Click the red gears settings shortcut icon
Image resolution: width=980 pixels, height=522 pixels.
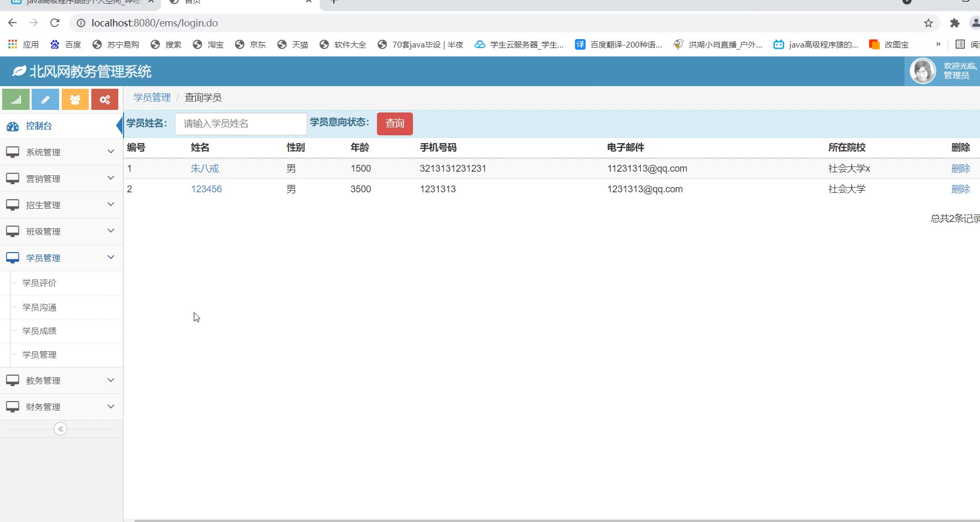click(x=105, y=99)
